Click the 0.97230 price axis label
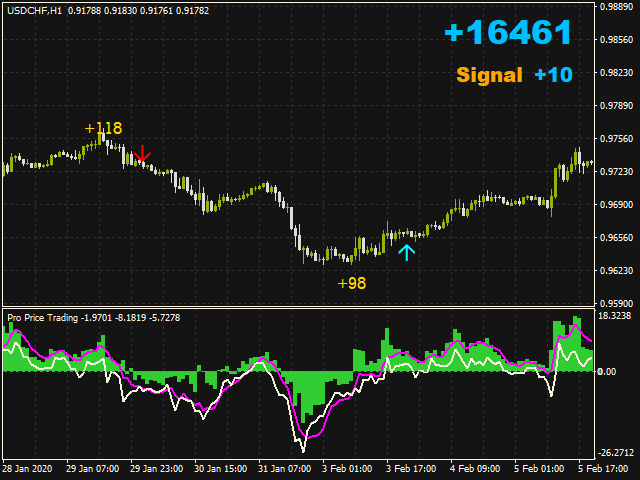640x480 pixels. click(616, 171)
